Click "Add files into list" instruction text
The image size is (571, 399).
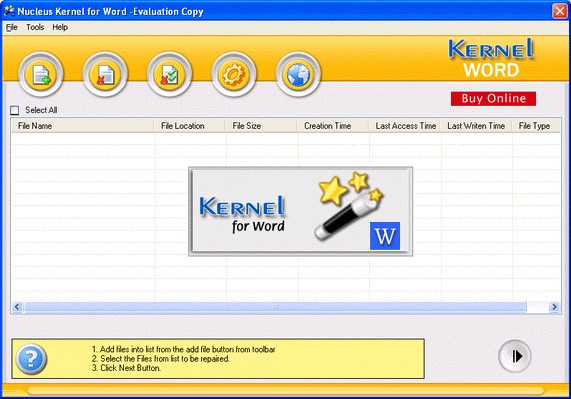(184, 349)
